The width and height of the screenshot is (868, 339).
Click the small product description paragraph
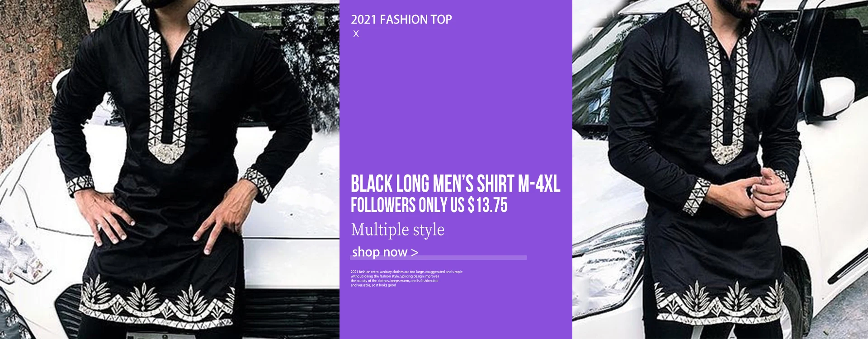click(406, 278)
